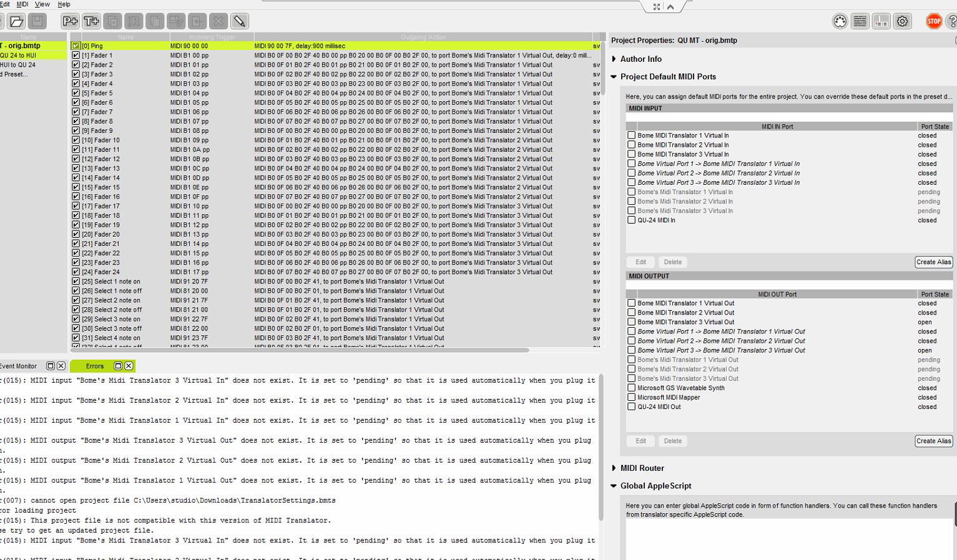Click the delete X toolbar icon
Viewport: 957px width, 560px height.
coord(218,21)
